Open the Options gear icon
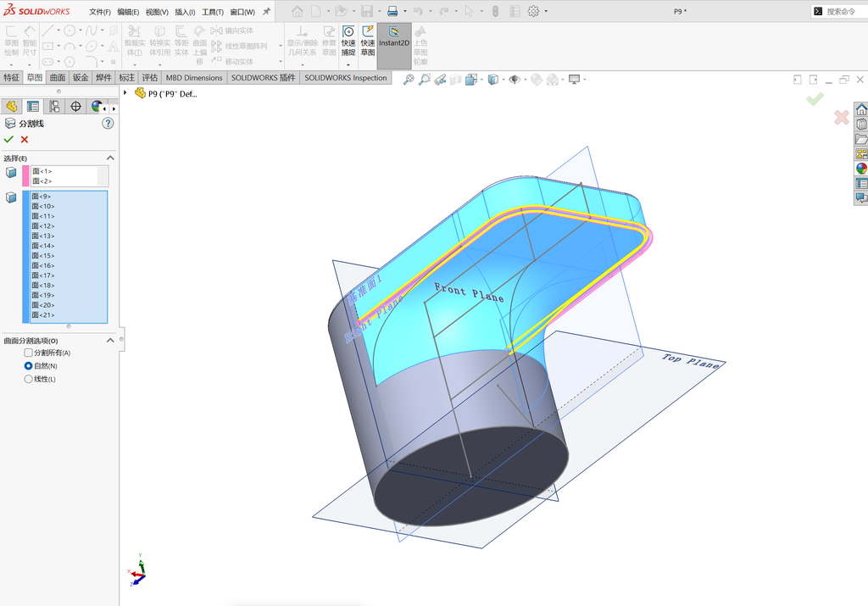The height and width of the screenshot is (606, 868). pos(533,11)
